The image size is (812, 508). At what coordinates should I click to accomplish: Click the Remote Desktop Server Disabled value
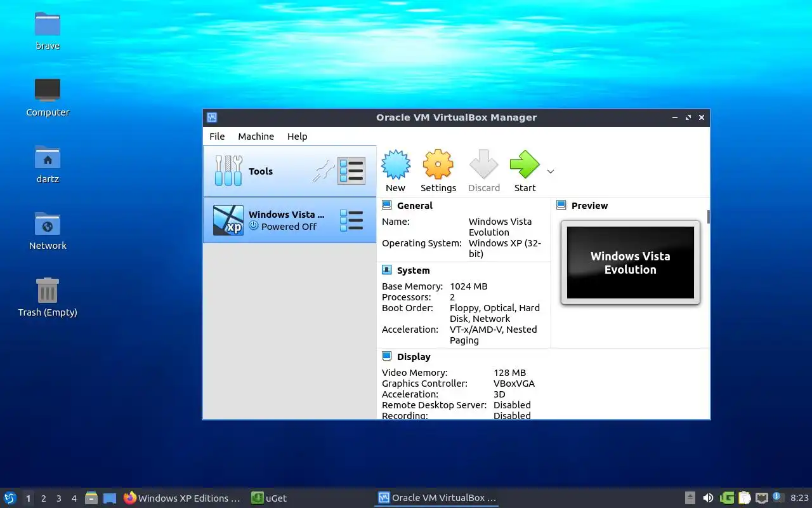click(x=512, y=405)
